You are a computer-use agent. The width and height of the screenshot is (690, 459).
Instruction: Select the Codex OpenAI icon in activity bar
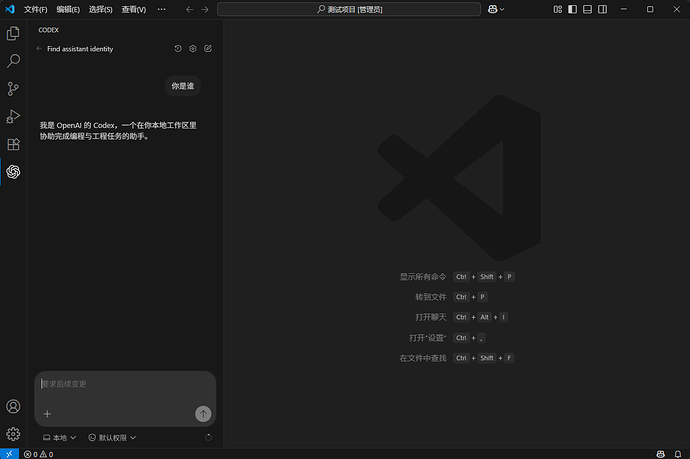tap(13, 172)
